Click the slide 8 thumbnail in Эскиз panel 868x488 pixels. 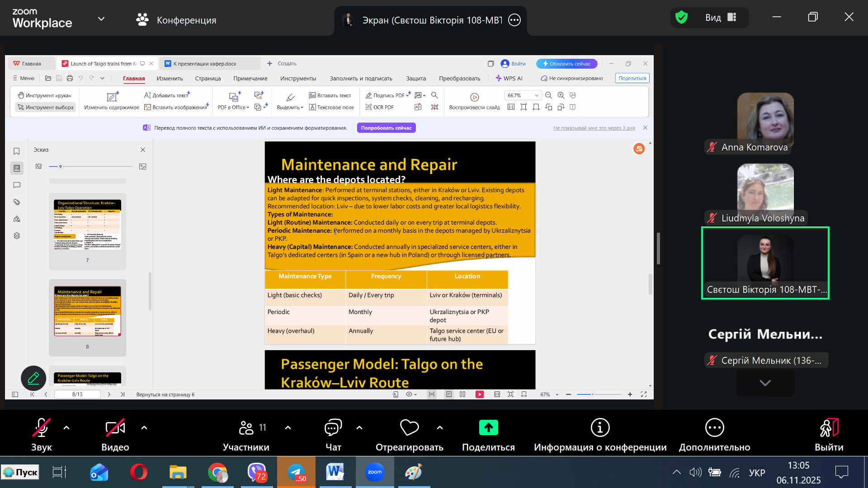87,311
